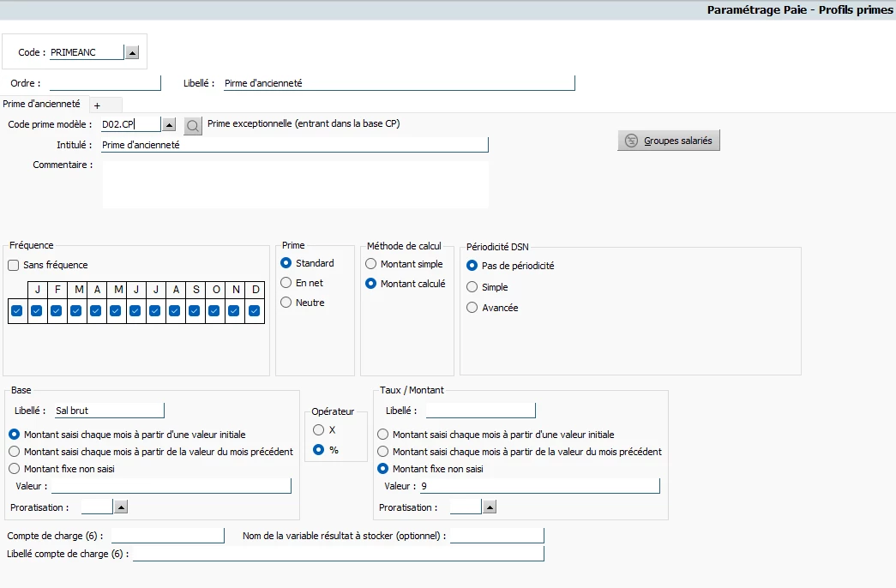Choose Avancée DSN periodicity
This screenshot has height=588, width=896.
point(472,308)
